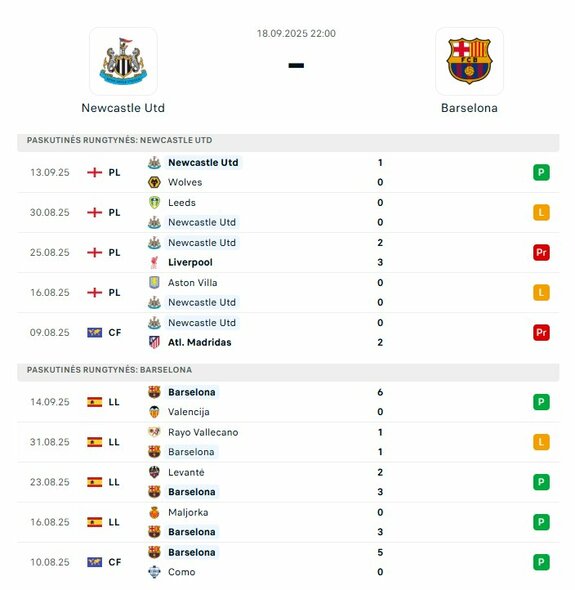The width and height of the screenshot is (575, 590).
Task: Open the 09.08.25 CF match row
Action: [288, 333]
